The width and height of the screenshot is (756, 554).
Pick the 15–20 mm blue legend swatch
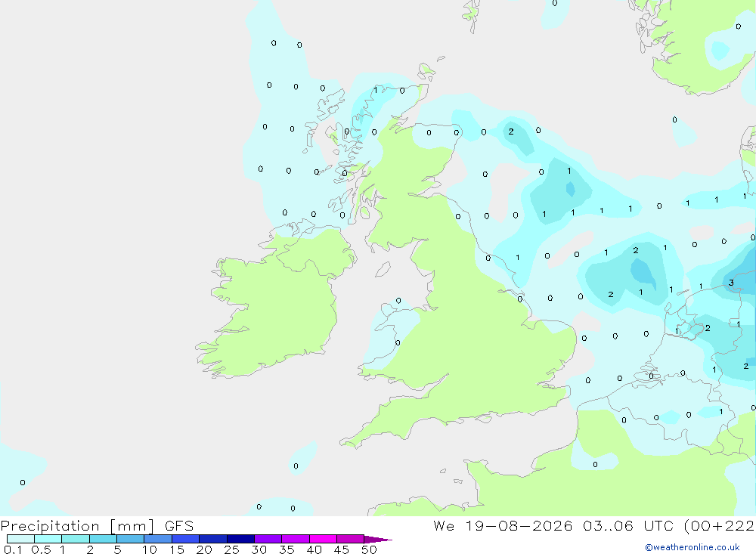tap(186, 539)
